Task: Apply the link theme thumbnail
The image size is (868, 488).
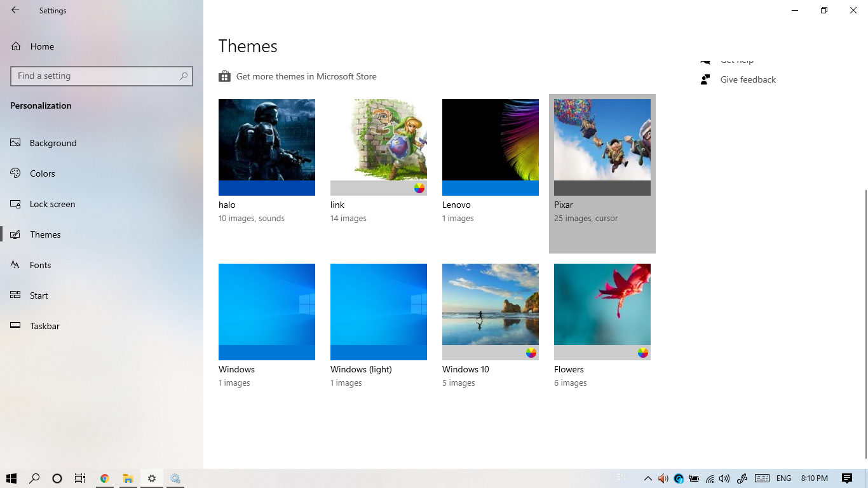Action: coord(379,147)
